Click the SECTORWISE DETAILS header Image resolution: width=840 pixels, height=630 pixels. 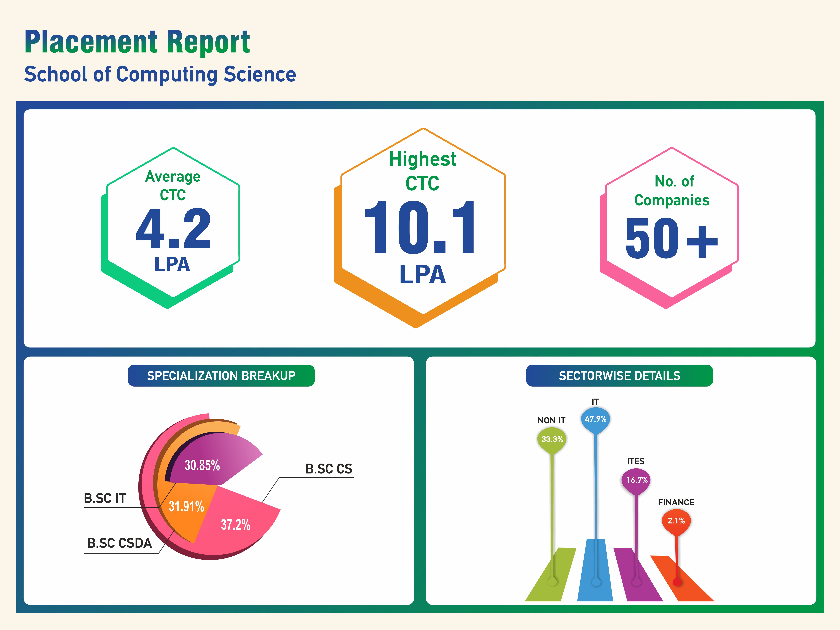coord(619,376)
